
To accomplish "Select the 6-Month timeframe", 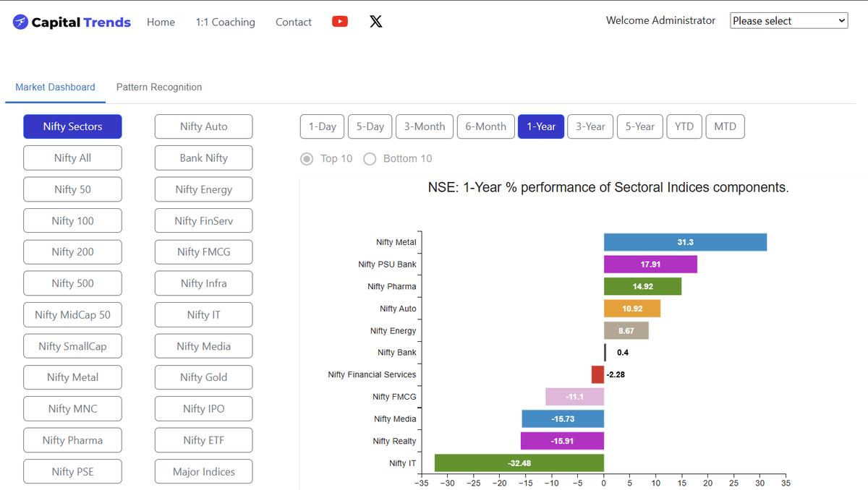I will [486, 126].
